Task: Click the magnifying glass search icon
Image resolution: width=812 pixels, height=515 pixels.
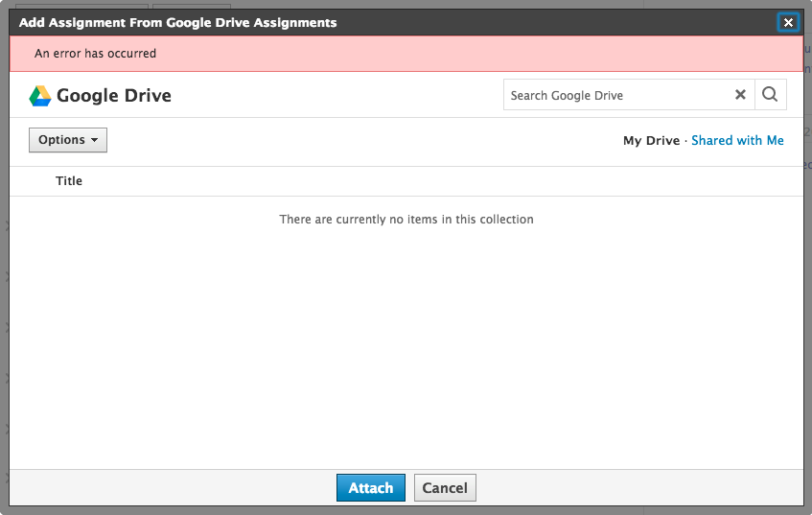Action: [770, 95]
